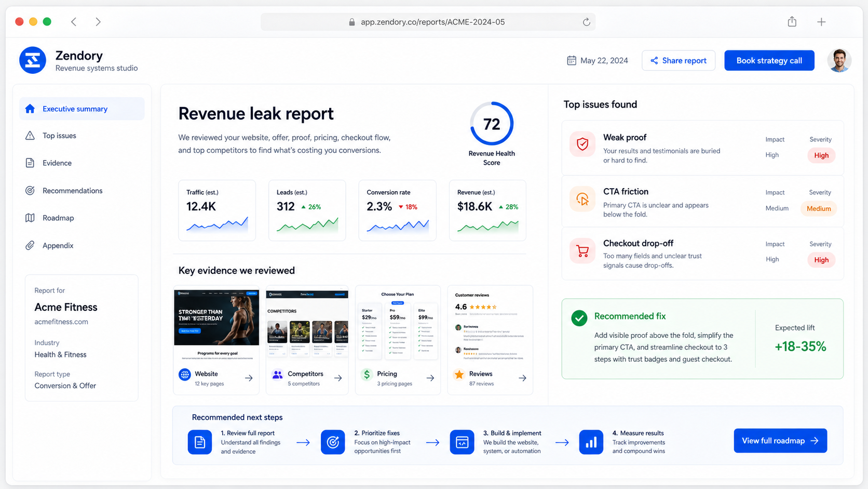Click the browser share icon
Screen dimensions: 868x489
click(792, 21)
